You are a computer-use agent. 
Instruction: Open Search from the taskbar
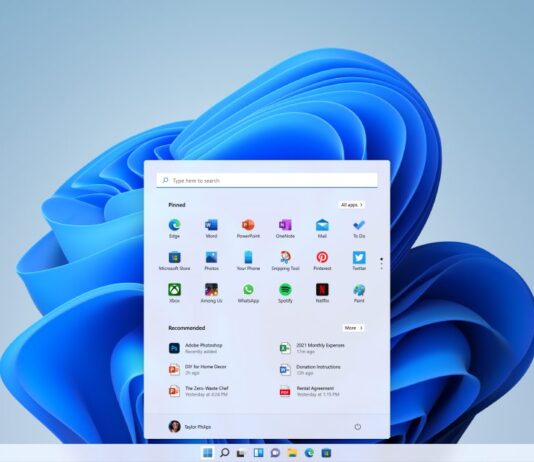(x=224, y=453)
